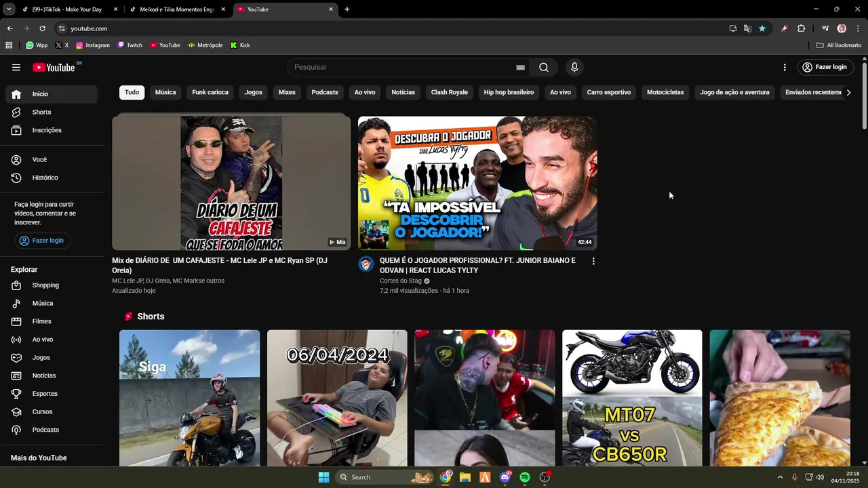Open Windows Start menu
868x488 pixels.
coord(323,477)
